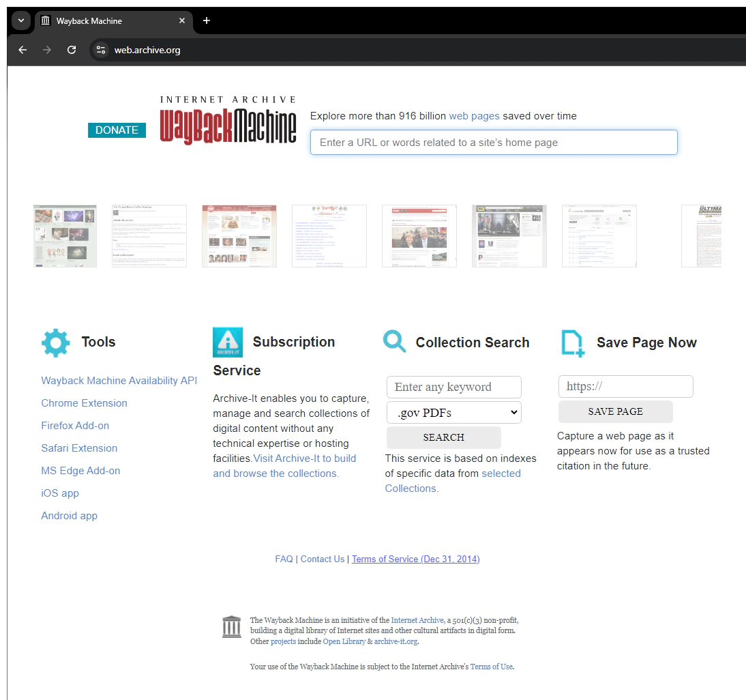Click the Save Page Now icon
Viewport: 746px width, 700px height.
[x=573, y=343]
